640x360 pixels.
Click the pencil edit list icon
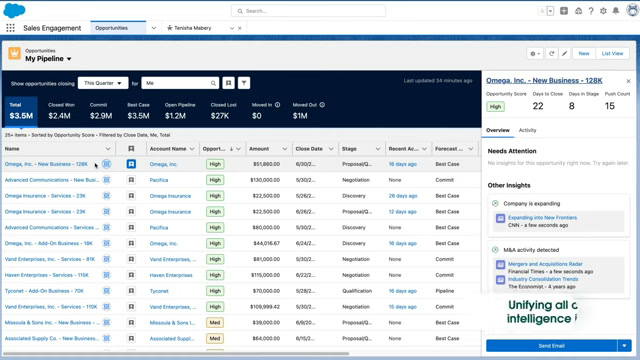pos(564,53)
